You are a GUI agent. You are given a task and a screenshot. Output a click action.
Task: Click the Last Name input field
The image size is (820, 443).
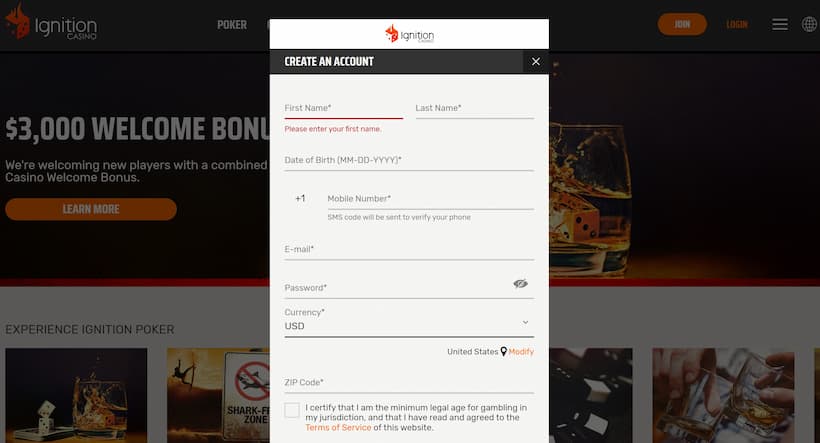click(474, 108)
